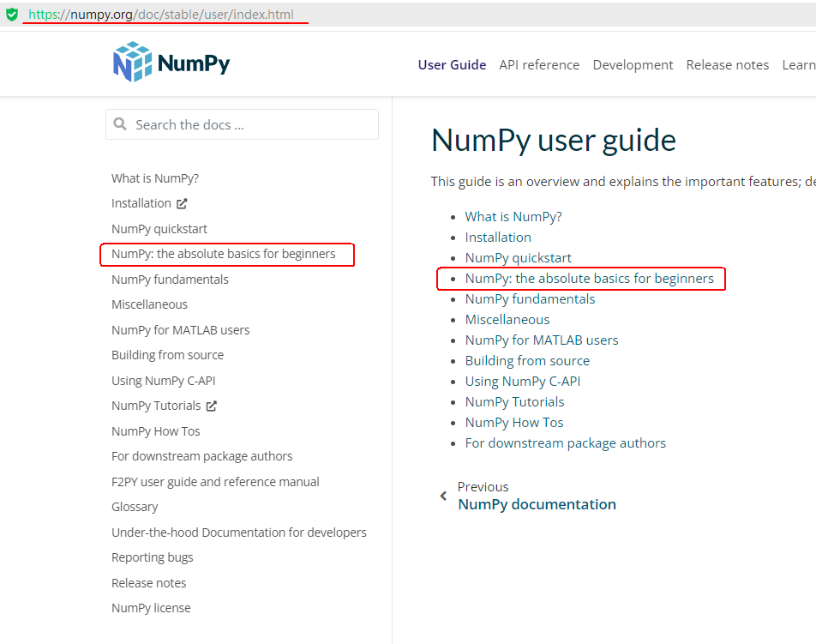Open Glossary in the sidebar
The image size is (816, 644).
tap(135, 507)
